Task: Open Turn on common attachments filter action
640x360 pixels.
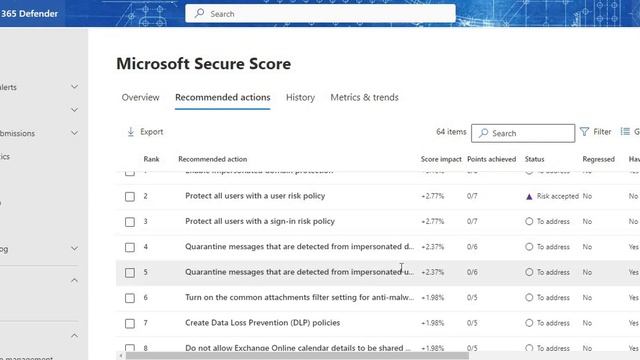Action: [x=299, y=297]
